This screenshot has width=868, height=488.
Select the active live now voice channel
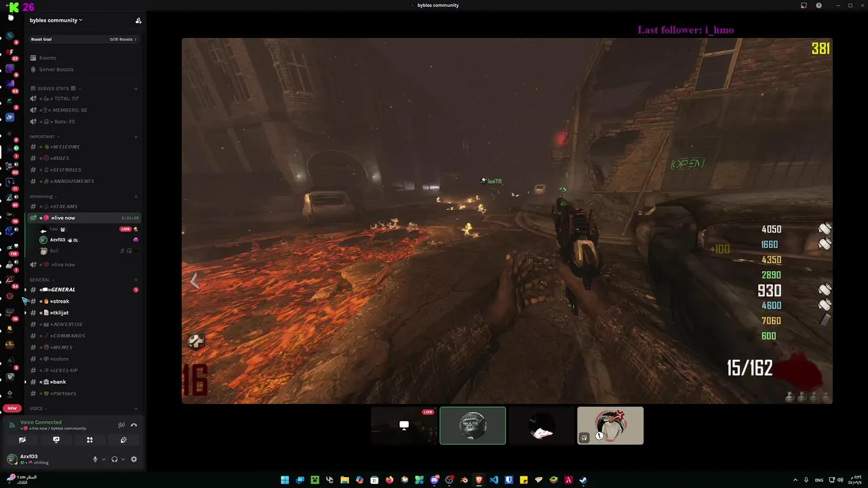pyautogui.click(x=84, y=218)
